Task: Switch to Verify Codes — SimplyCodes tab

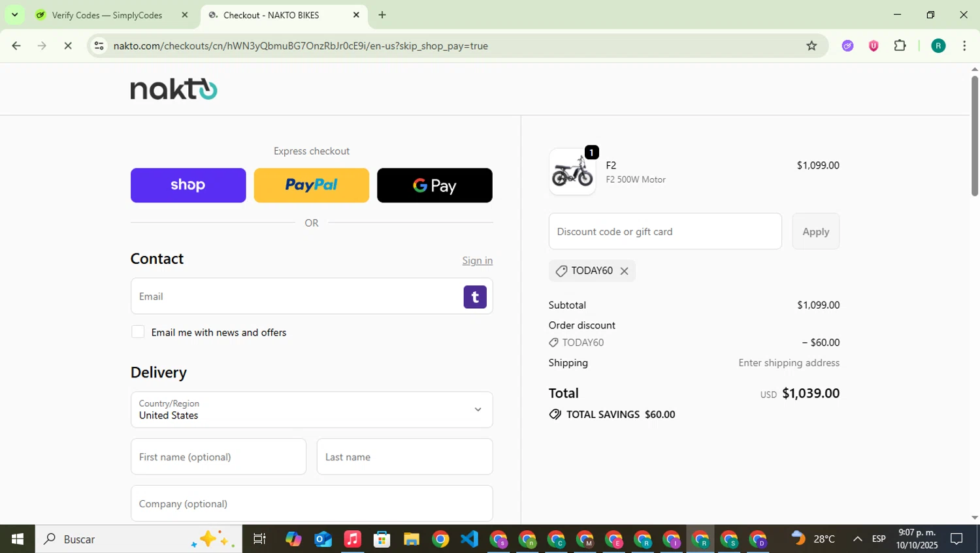Action: 106,15
